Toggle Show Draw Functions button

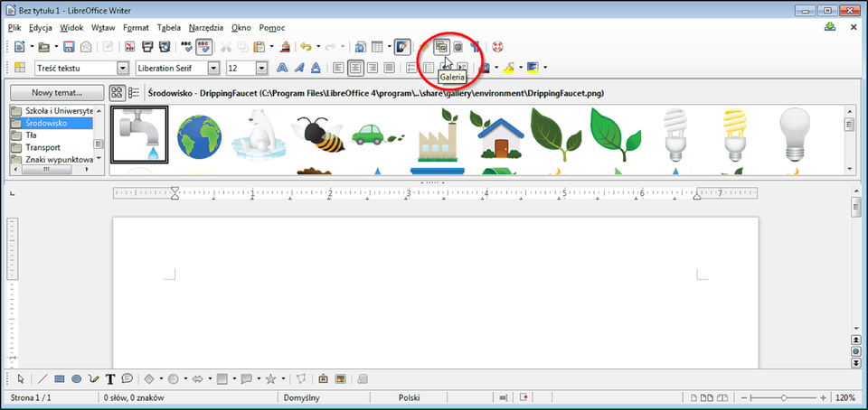(402, 47)
